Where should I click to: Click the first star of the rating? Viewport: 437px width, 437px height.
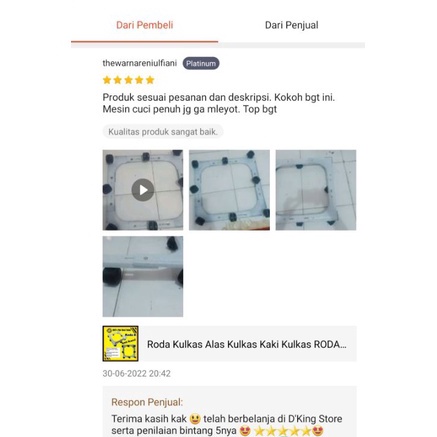(107, 80)
